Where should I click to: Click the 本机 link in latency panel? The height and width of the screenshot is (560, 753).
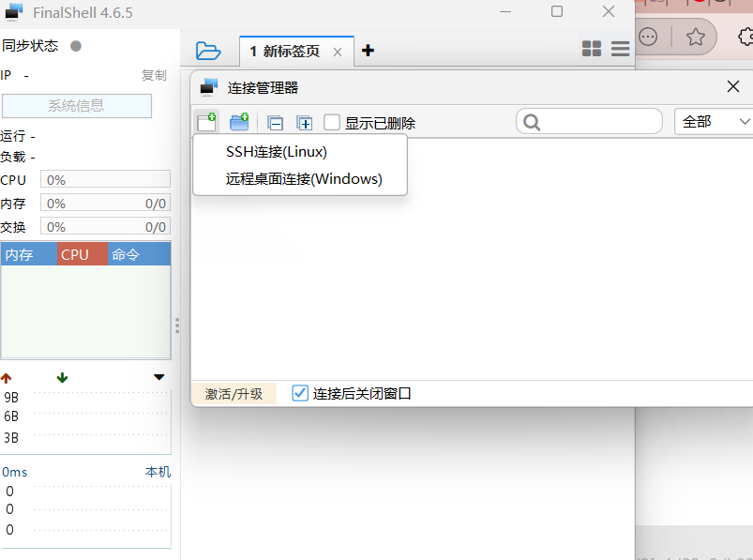(158, 472)
